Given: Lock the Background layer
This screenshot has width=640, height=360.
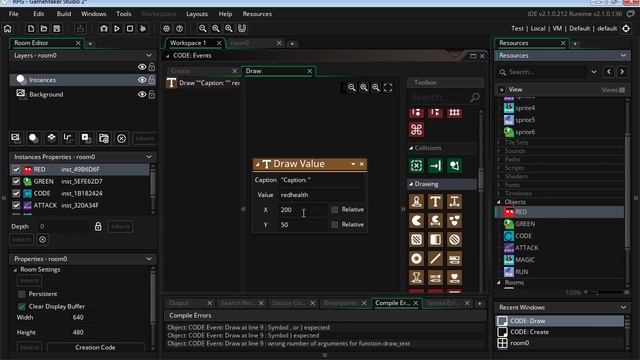Looking at the screenshot, I should click(x=152, y=94).
